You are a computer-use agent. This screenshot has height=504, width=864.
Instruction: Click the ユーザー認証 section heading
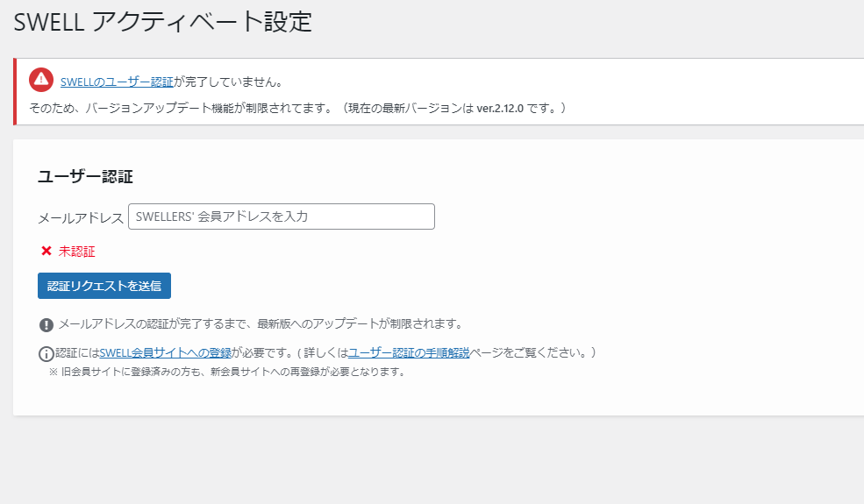coord(85,177)
